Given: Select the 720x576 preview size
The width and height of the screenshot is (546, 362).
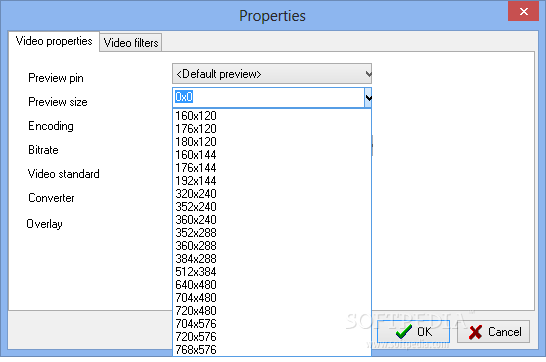Looking at the screenshot, I should [x=272, y=337].
